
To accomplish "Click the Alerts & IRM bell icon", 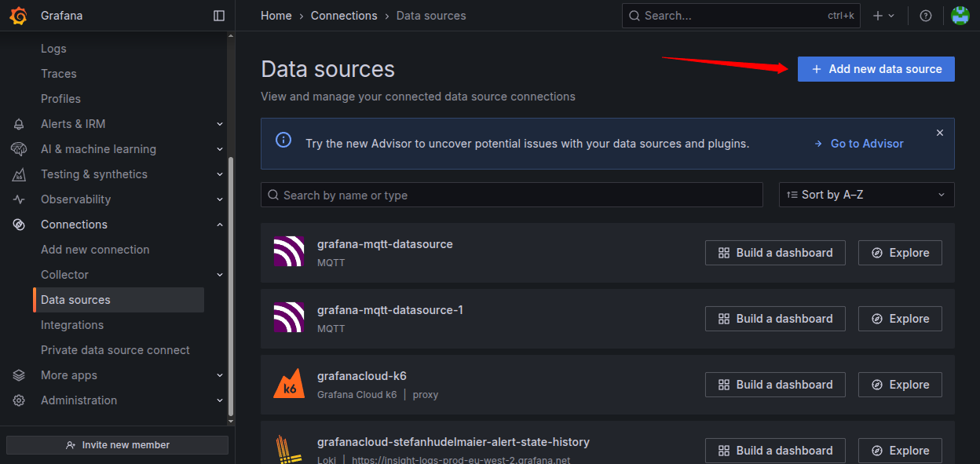I will coord(19,124).
